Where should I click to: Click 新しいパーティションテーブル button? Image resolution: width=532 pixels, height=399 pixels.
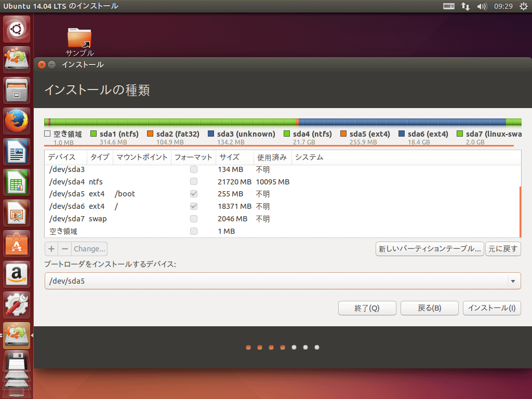click(430, 249)
